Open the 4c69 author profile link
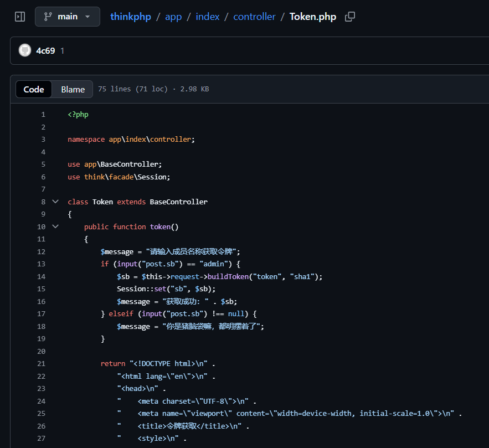Viewport: 489px width, 448px height. [45, 50]
